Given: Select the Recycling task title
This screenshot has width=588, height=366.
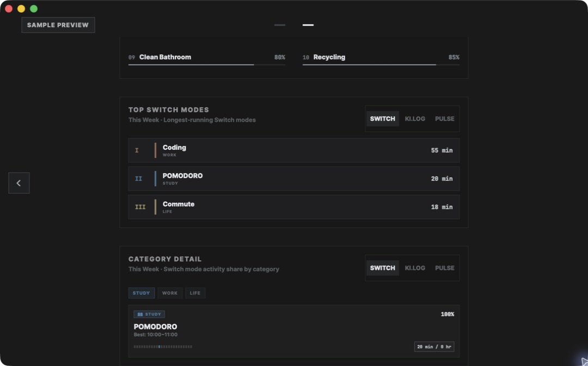Looking at the screenshot, I should pos(329,57).
